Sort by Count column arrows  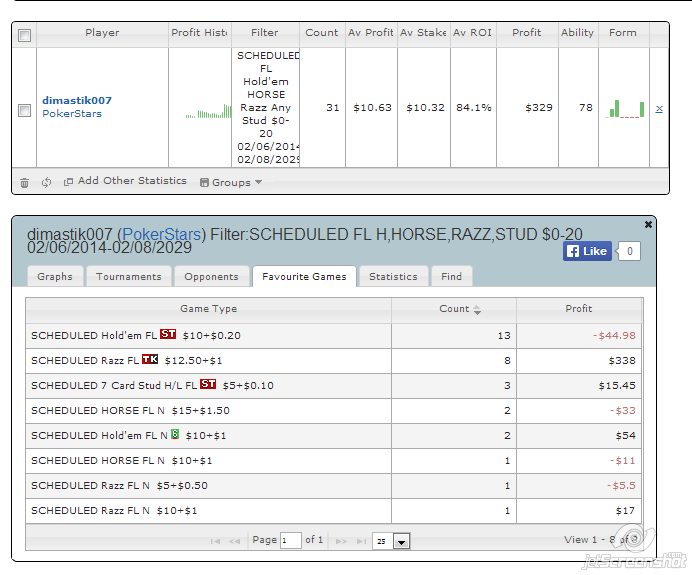(x=477, y=310)
